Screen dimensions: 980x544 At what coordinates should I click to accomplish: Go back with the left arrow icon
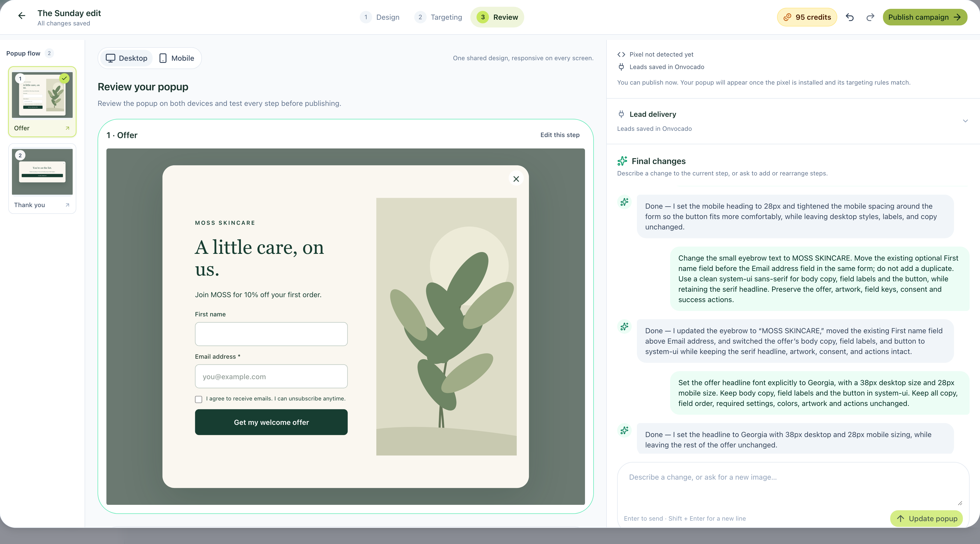click(22, 16)
